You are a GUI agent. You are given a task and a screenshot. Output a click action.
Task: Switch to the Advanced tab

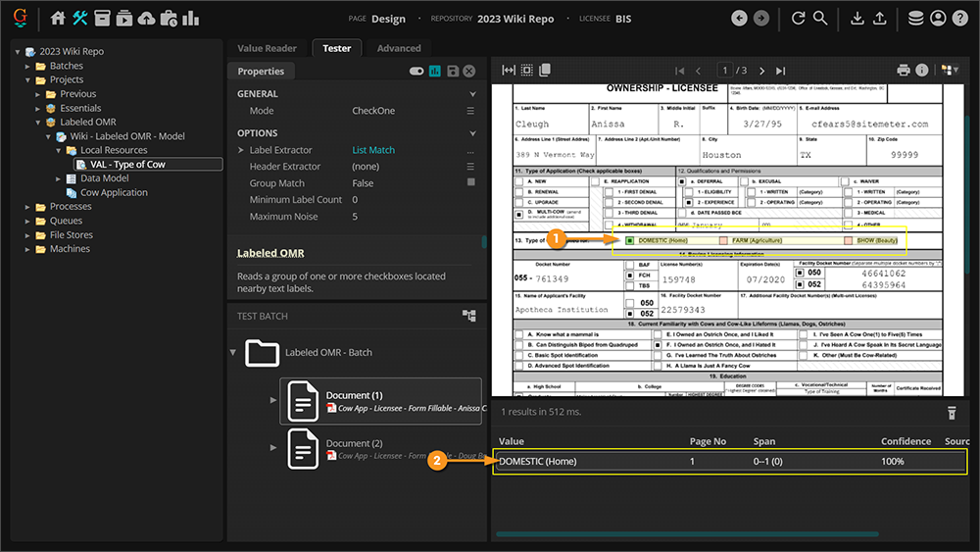pyautogui.click(x=399, y=48)
